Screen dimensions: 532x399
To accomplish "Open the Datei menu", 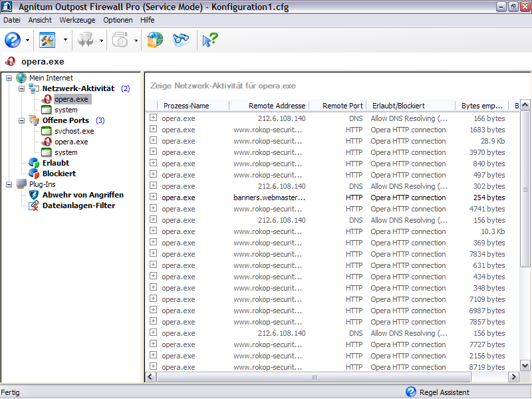I will click(x=12, y=20).
